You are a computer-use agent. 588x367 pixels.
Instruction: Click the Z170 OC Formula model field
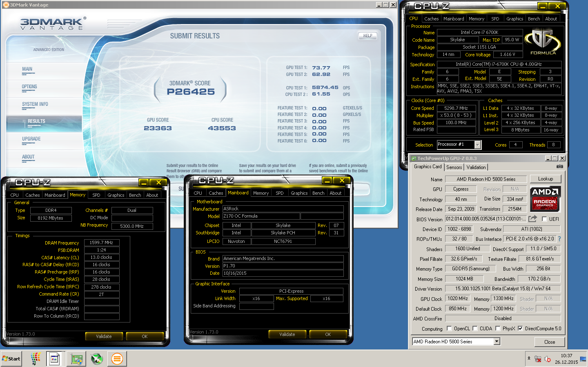[261, 216]
